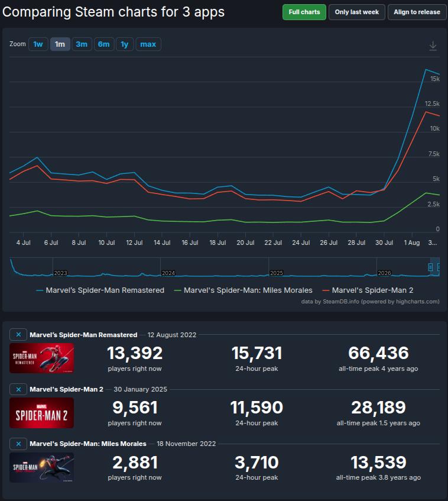448x501 pixels.
Task: Open Spider-Man 2 cover thumbnail
Action: pyautogui.click(x=41, y=413)
